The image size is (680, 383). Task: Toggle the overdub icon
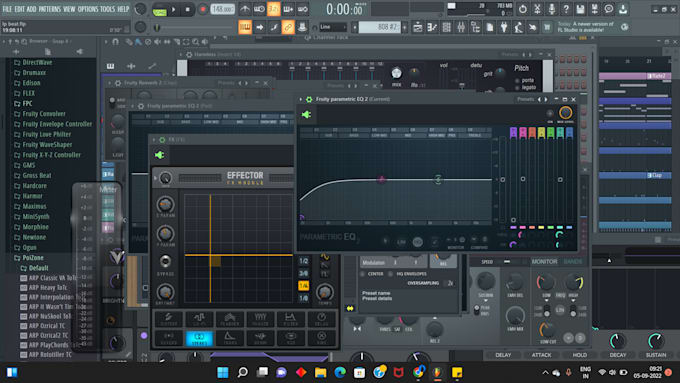288,9
